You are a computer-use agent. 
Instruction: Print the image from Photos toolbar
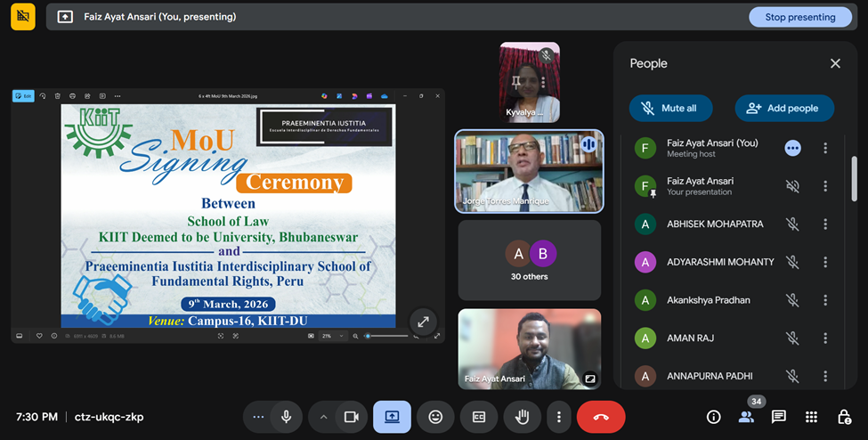pos(72,96)
